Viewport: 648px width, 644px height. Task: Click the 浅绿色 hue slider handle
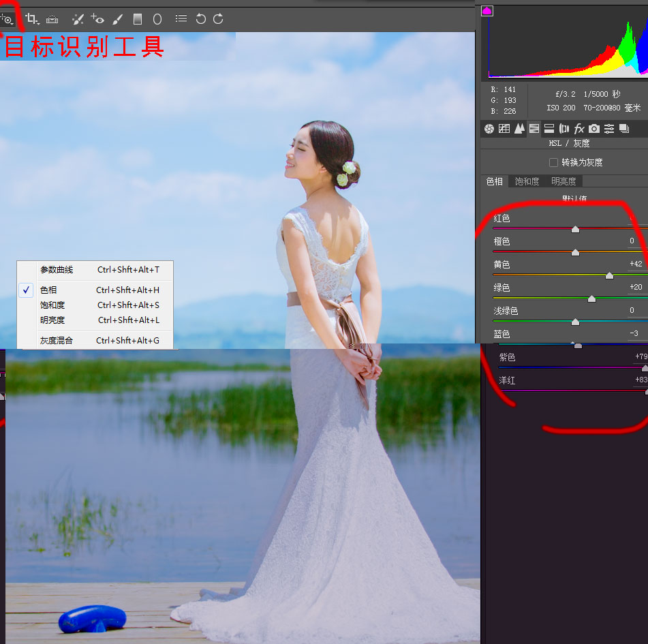575,322
